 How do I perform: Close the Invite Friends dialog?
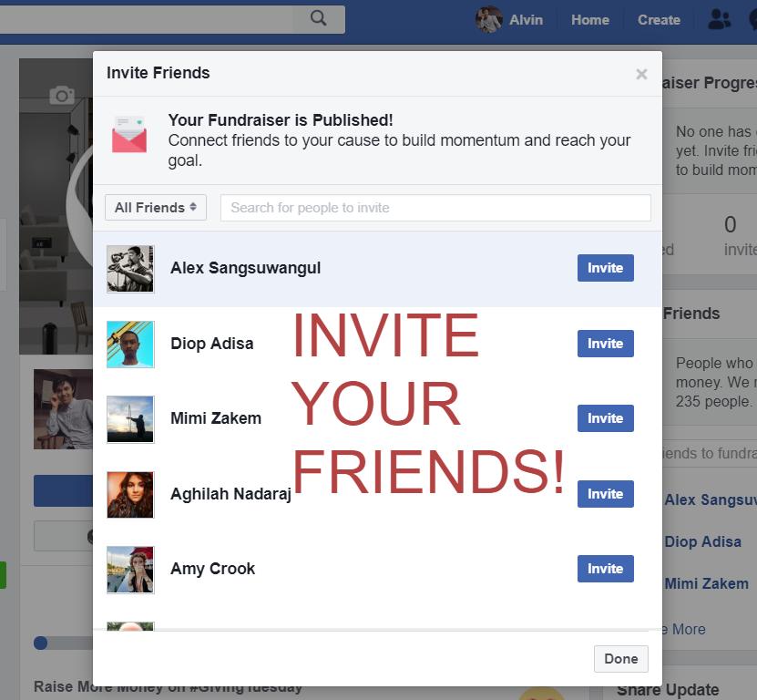[641, 74]
